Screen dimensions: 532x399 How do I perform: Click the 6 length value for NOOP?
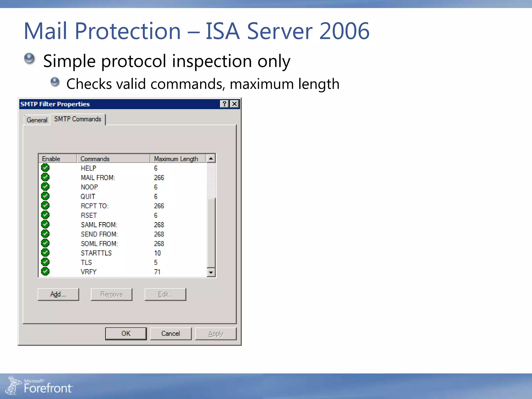(156, 187)
